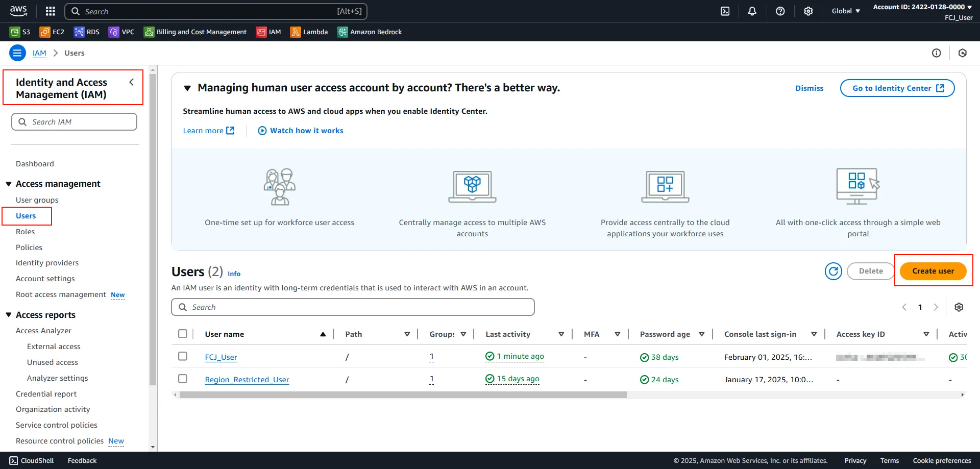
Task: Open Policies in the sidebar
Action: tap(29, 248)
